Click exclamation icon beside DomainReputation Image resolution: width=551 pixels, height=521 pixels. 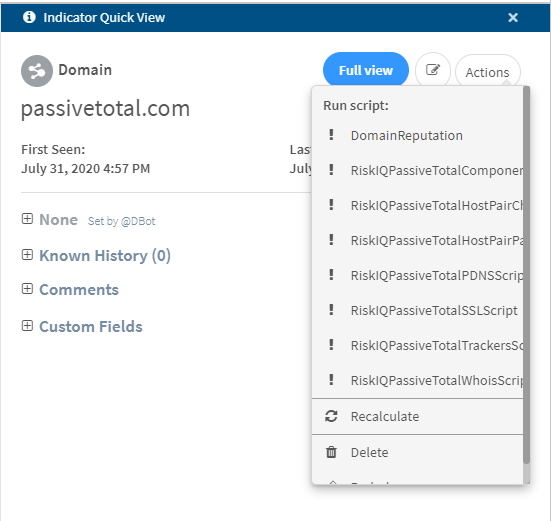pyautogui.click(x=331, y=135)
